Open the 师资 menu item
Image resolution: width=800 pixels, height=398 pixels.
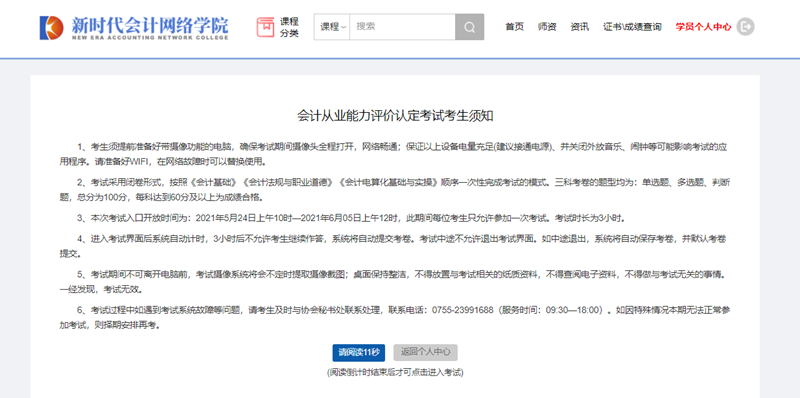click(x=547, y=27)
